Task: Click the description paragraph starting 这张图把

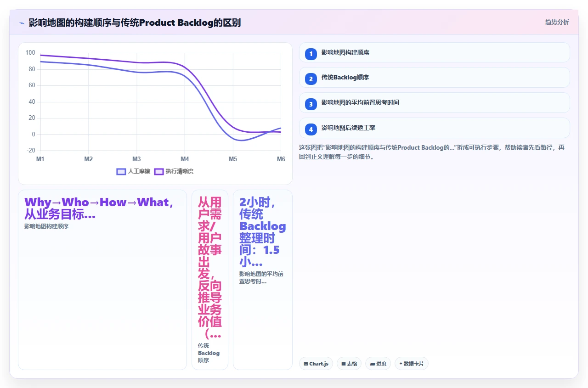Action: click(x=432, y=152)
